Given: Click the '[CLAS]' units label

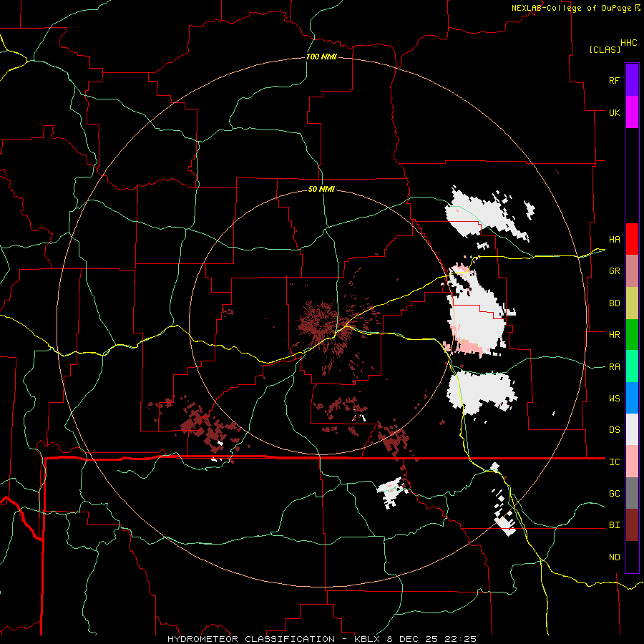Looking at the screenshot, I should [605, 49].
